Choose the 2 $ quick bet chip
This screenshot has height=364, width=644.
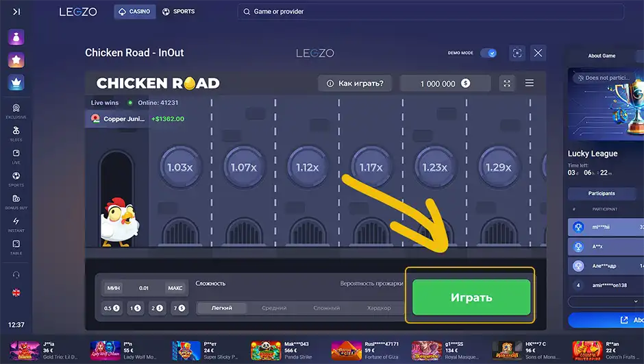point(157,308)
